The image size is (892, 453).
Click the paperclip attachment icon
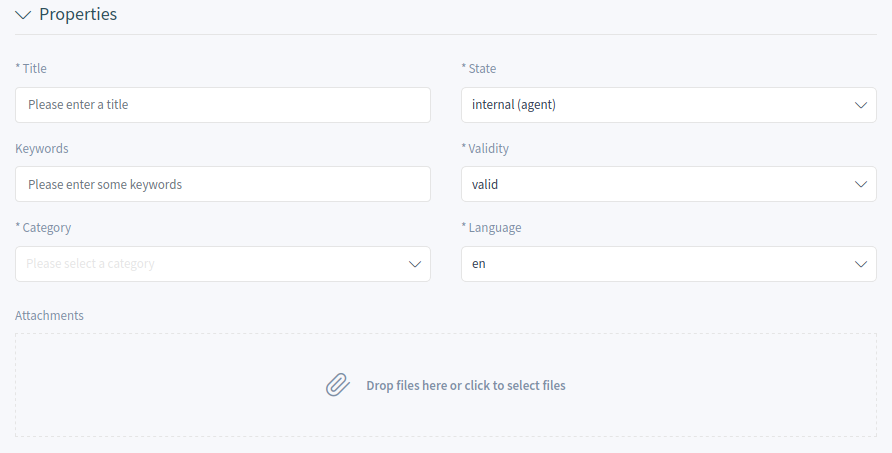338,385
